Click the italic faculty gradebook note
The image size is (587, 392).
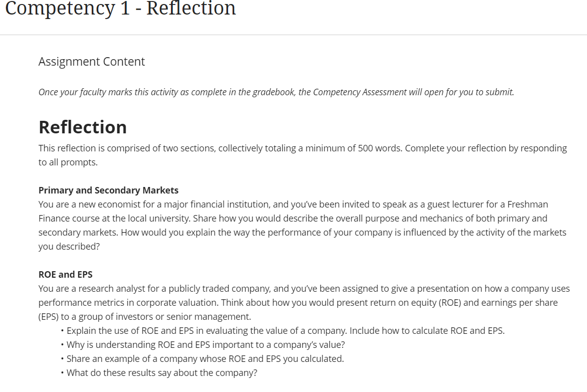point(276,92)
